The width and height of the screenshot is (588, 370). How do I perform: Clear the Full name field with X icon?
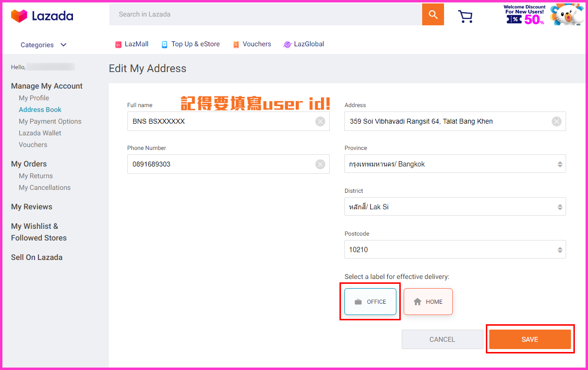click(320, 122)
